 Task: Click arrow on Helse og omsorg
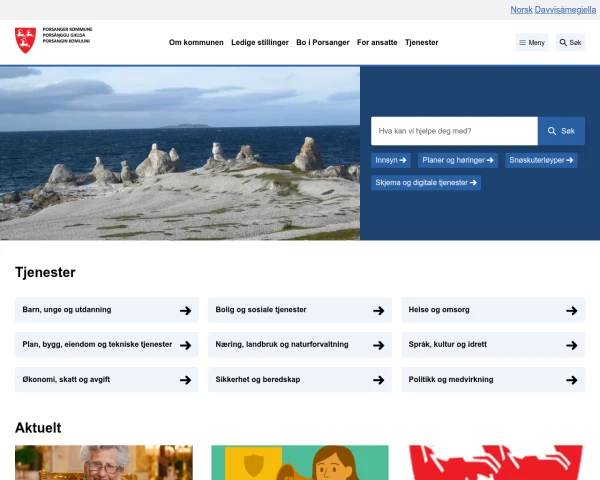572,310
